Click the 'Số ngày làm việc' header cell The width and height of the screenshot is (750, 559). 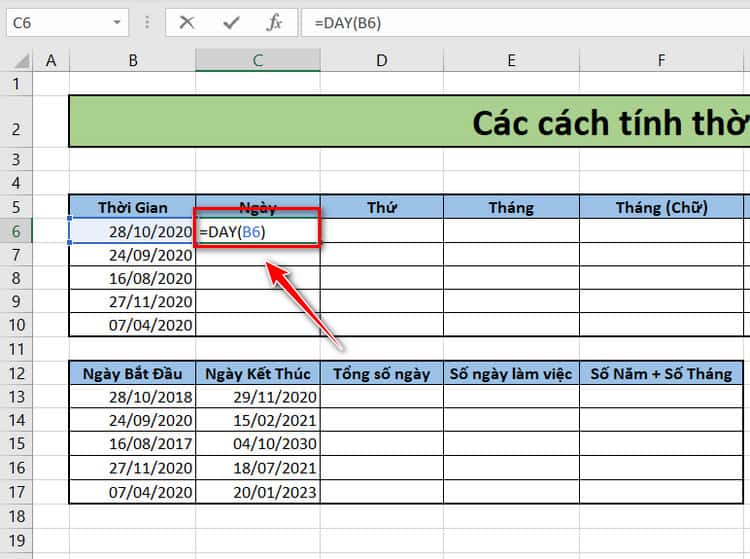coord(511,373)
